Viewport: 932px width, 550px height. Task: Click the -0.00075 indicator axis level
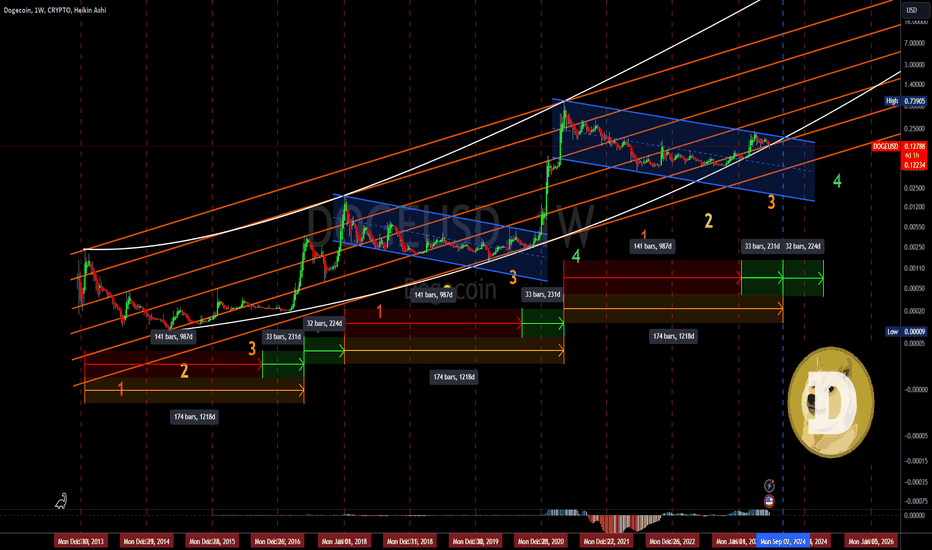tap(915, 501)
